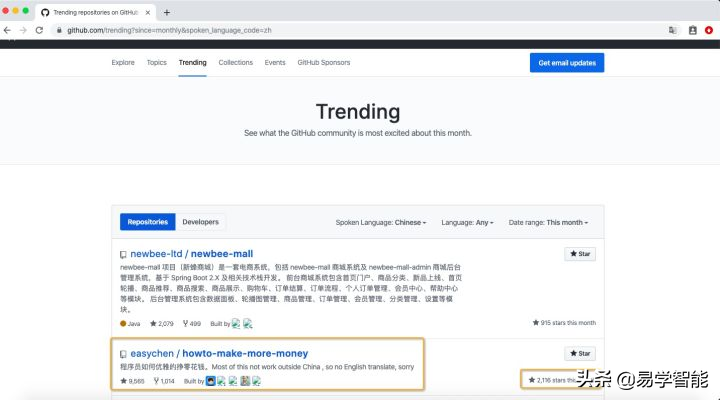Focus the github.com/trending address bar
The height and width of the screenshot is (400, 720).
pos(358,30)
